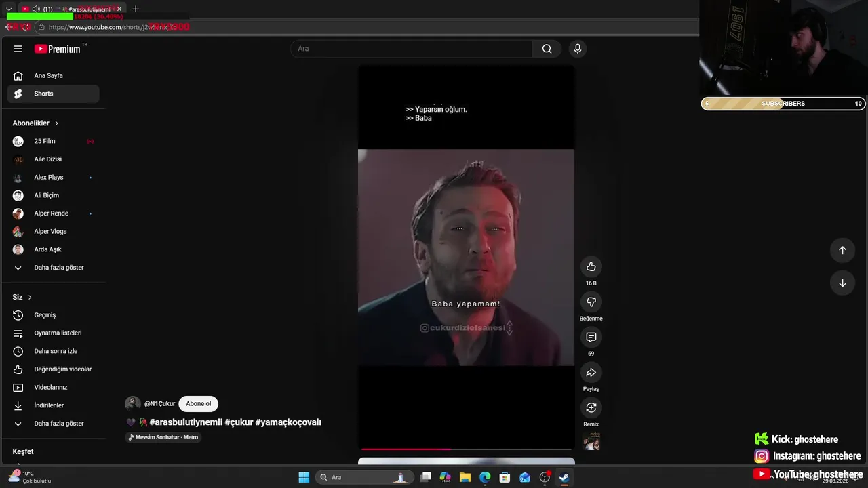Viewport: 868px width, 488px height.
Task: Expand the Abonelikler section
Action: pyautogui.click(x=36, y=123)
